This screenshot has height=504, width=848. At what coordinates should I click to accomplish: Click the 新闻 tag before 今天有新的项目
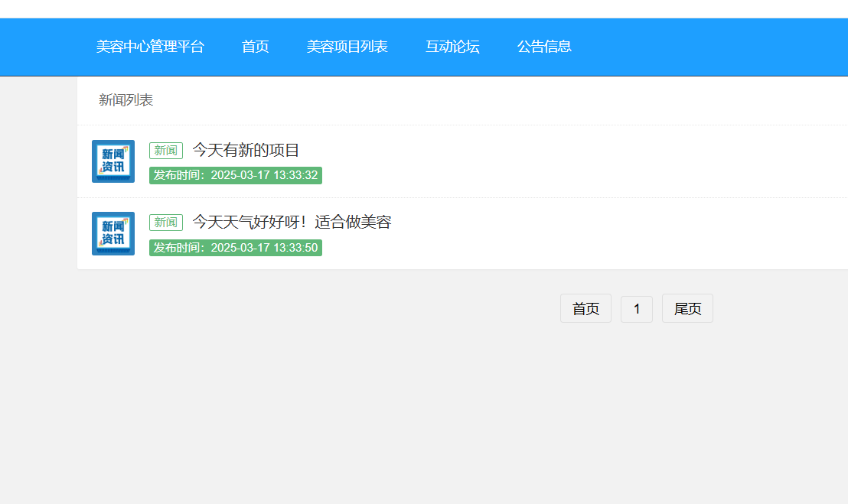166,151
